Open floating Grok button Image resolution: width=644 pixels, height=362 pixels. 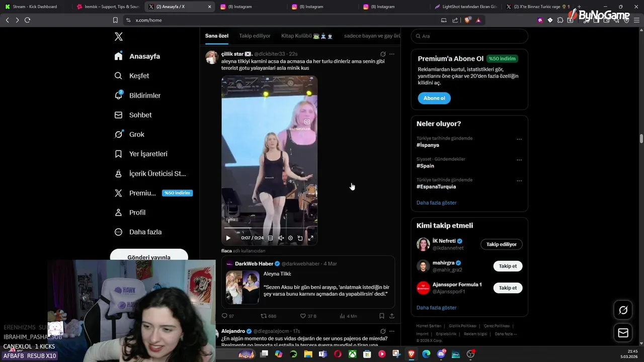coord(623,310)
